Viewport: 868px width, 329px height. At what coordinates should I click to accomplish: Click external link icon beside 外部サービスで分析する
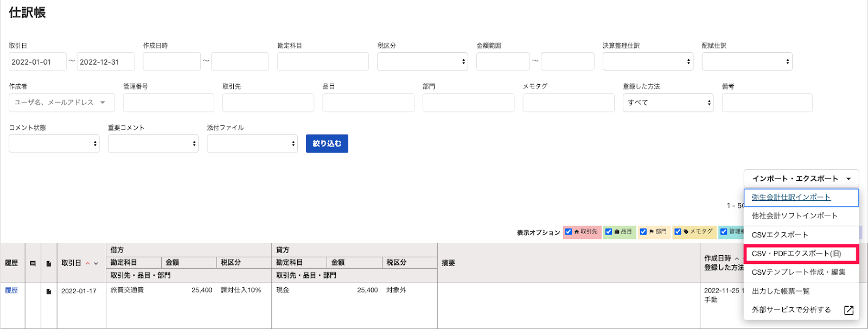click(x=849, y=310)
